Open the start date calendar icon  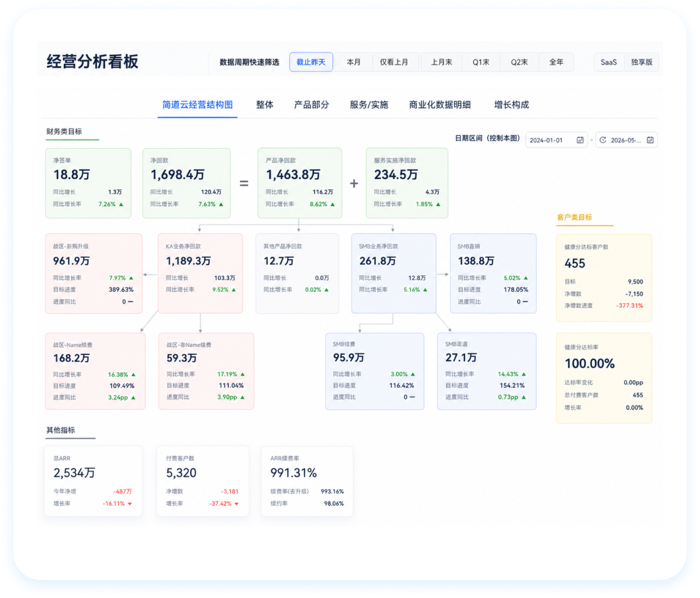pos(580,140)
